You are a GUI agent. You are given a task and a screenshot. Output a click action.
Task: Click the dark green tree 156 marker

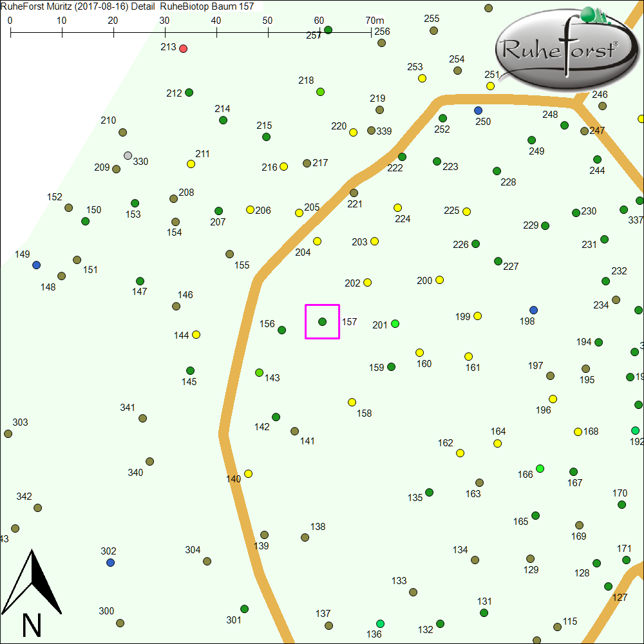click(x=281, y=330)
